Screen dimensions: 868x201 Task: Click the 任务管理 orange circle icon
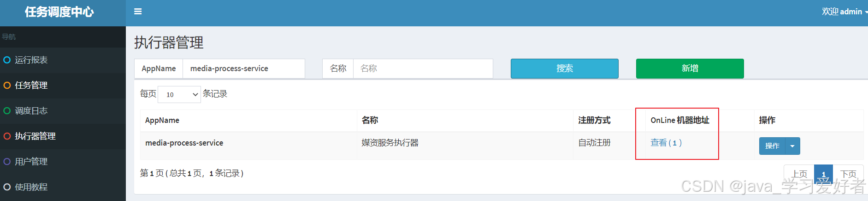tap(7, 85)
